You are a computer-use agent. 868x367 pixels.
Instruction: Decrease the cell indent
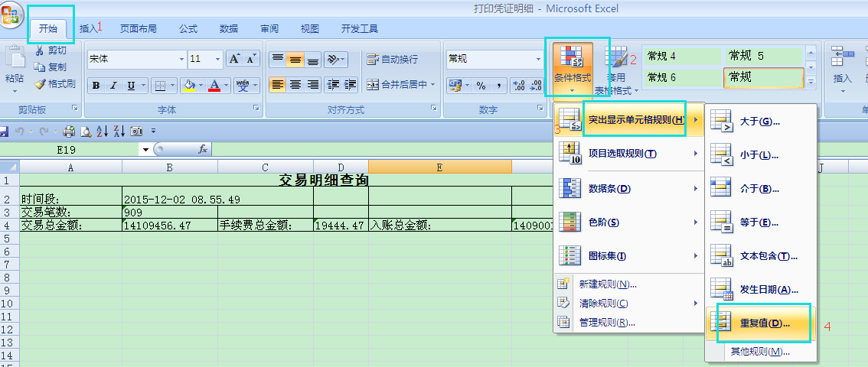[333, 85]
